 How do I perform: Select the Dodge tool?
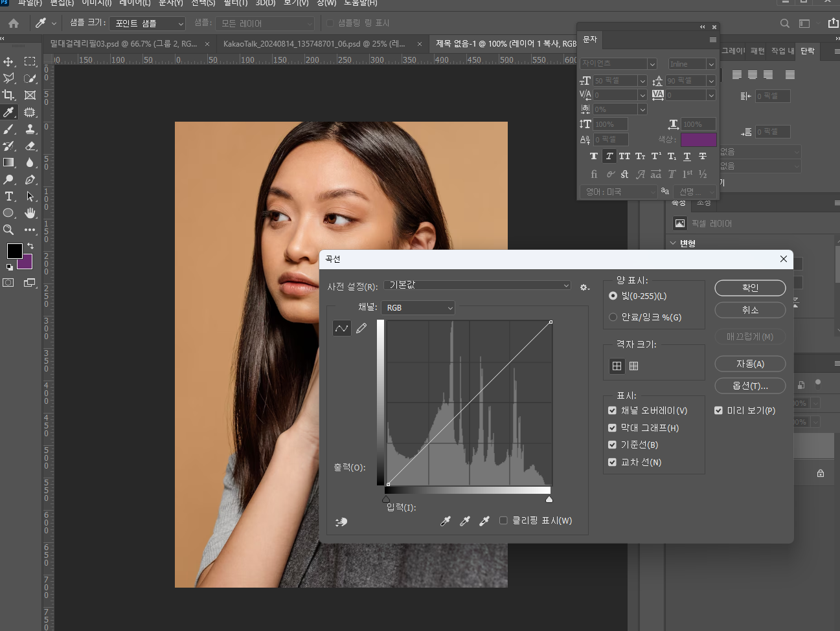point(9,179)
